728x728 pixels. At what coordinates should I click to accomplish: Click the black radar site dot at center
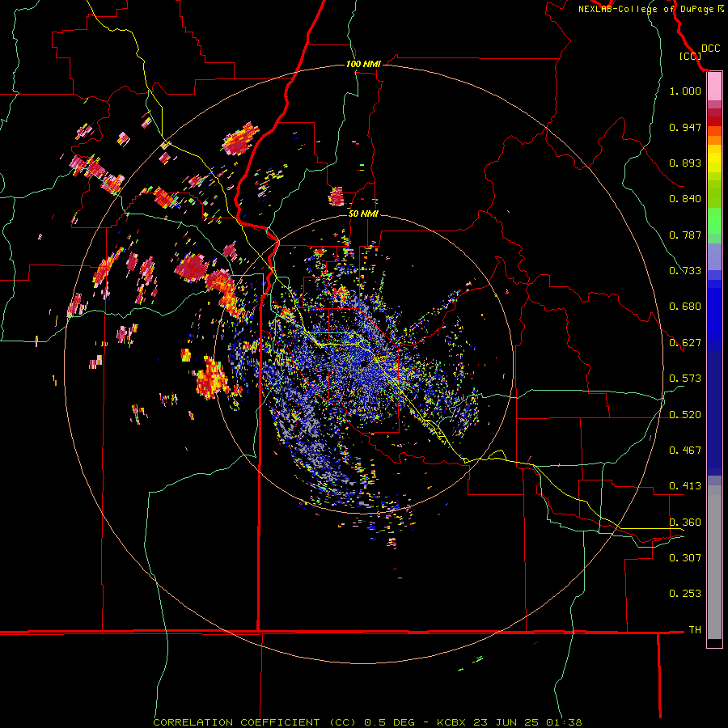point(365,364)
